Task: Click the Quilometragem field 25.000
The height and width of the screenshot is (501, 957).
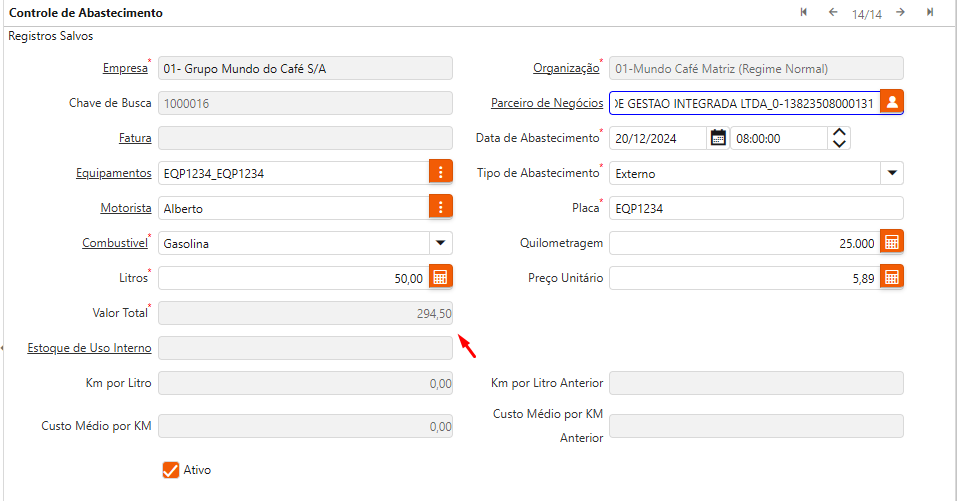Action: coord(745,243)
